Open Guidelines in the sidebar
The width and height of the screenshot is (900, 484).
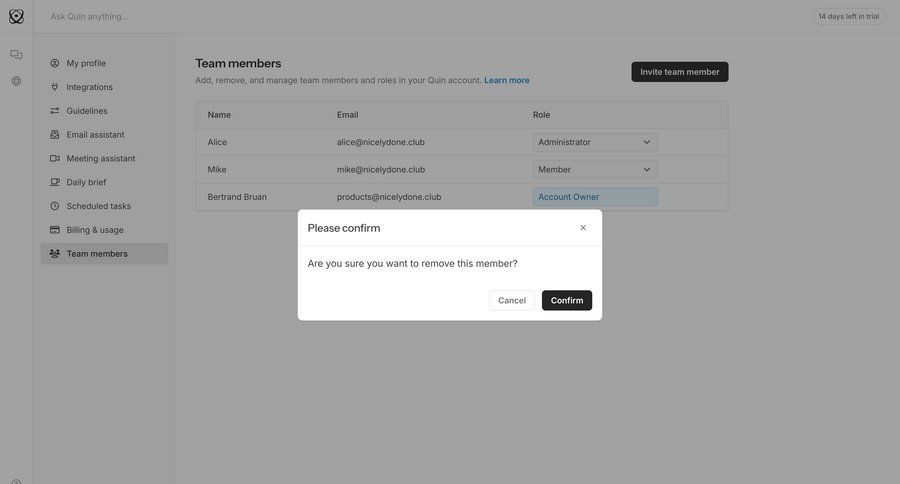(87, 111)
